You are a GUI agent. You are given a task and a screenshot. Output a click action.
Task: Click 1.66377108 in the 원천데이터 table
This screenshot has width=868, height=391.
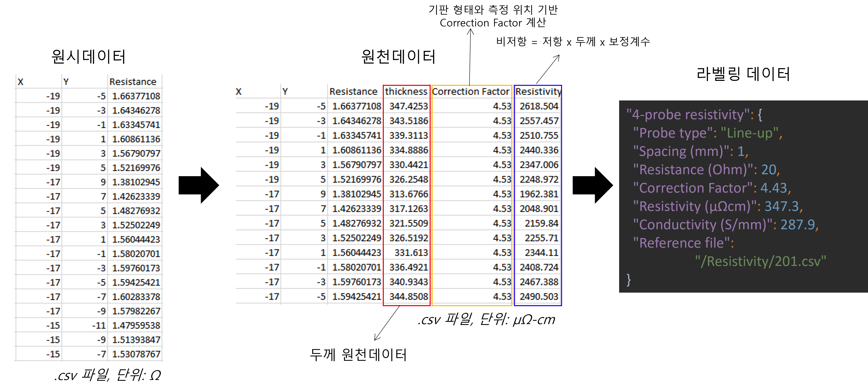357,106
